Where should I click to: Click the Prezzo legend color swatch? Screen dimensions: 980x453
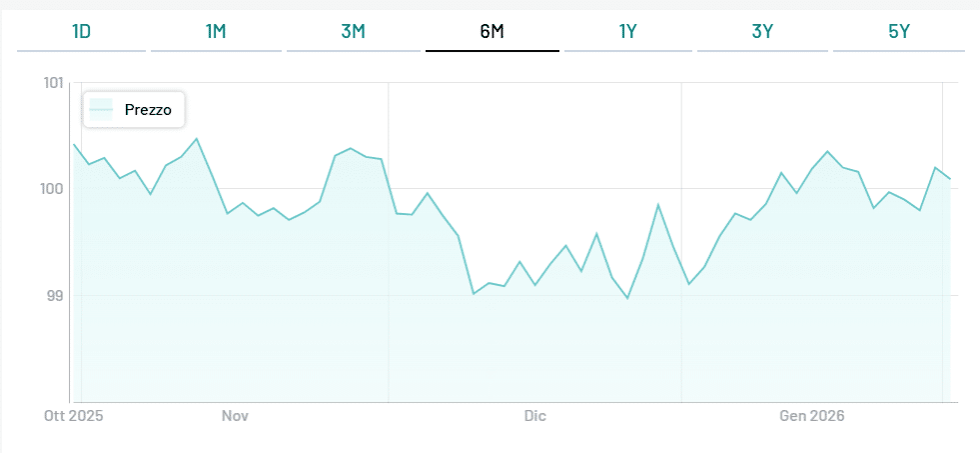[x=101, y=110]
